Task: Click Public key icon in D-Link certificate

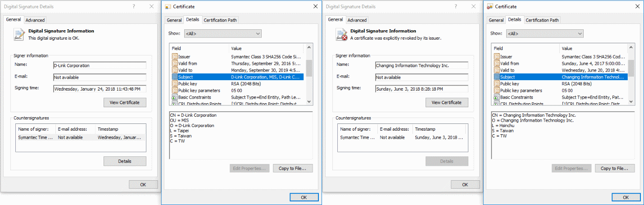Action: tap(175, 84)
